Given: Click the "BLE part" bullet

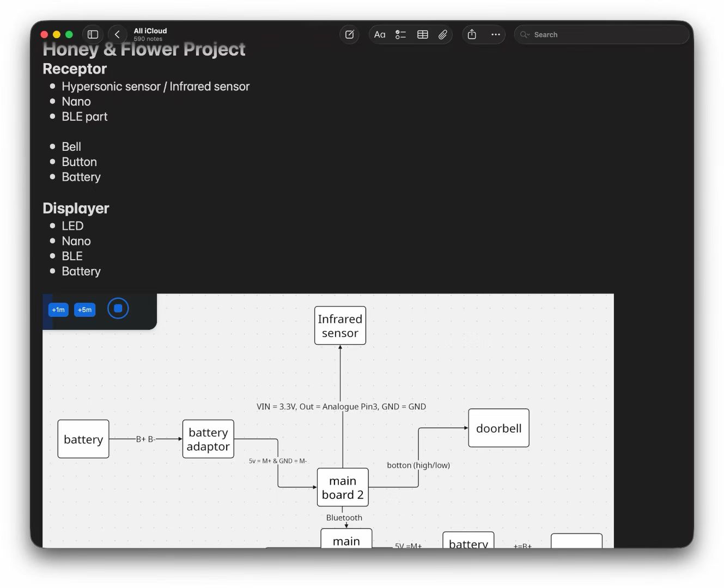Looking at the screenshot, I should 84,117.
